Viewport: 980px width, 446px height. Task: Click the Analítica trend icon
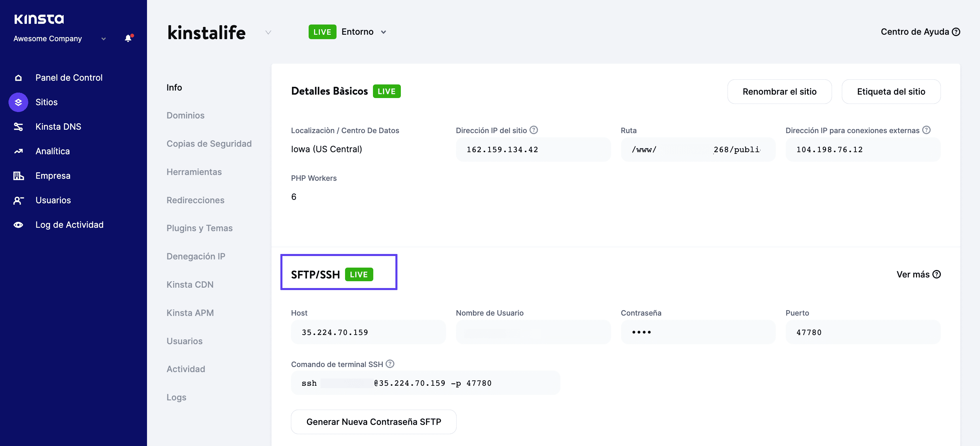[18, 152]
